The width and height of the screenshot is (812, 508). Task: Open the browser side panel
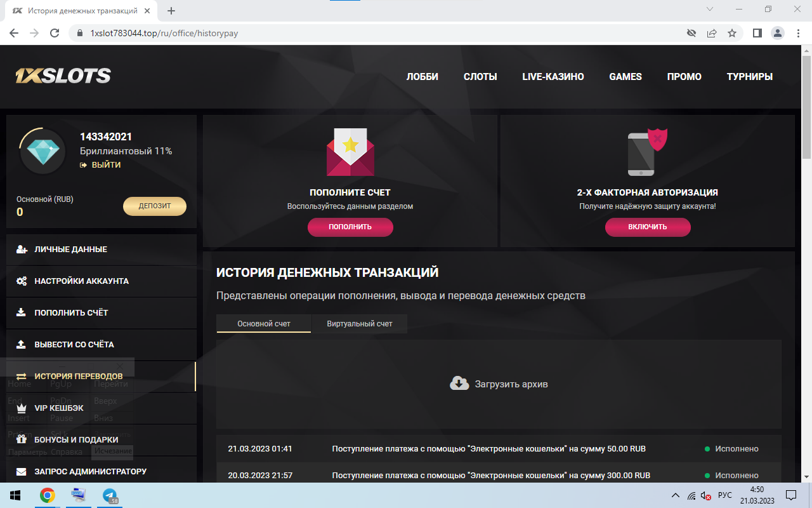757,33
